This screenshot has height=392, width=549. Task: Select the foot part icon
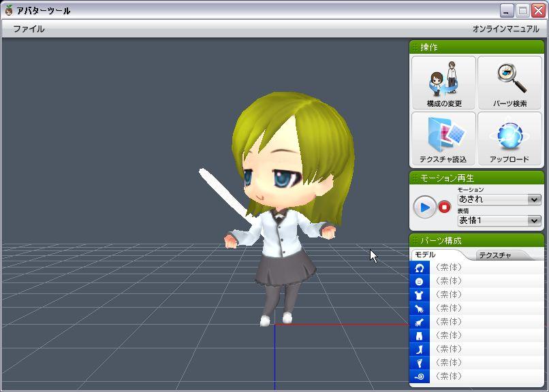(420, 363)
